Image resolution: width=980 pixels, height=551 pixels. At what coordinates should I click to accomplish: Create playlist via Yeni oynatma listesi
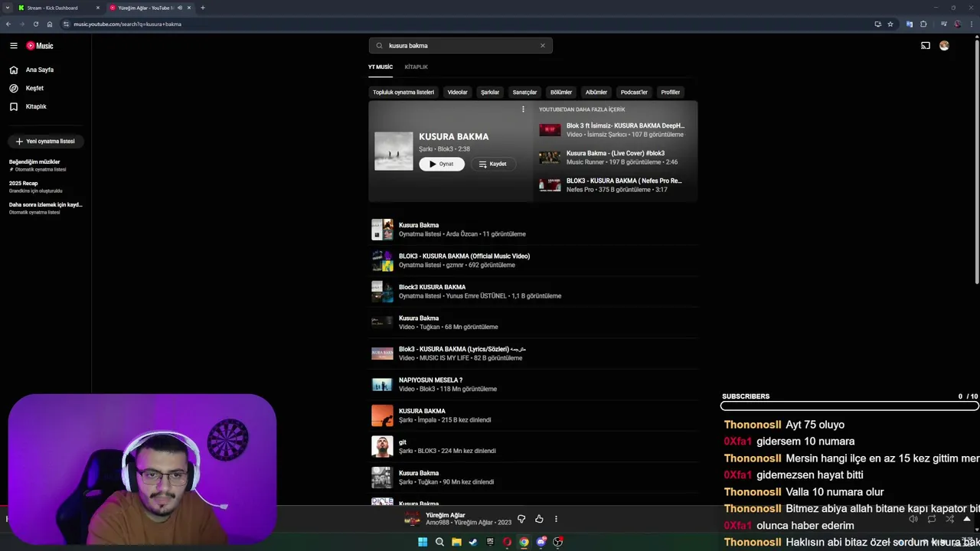[x=46, y=141]
